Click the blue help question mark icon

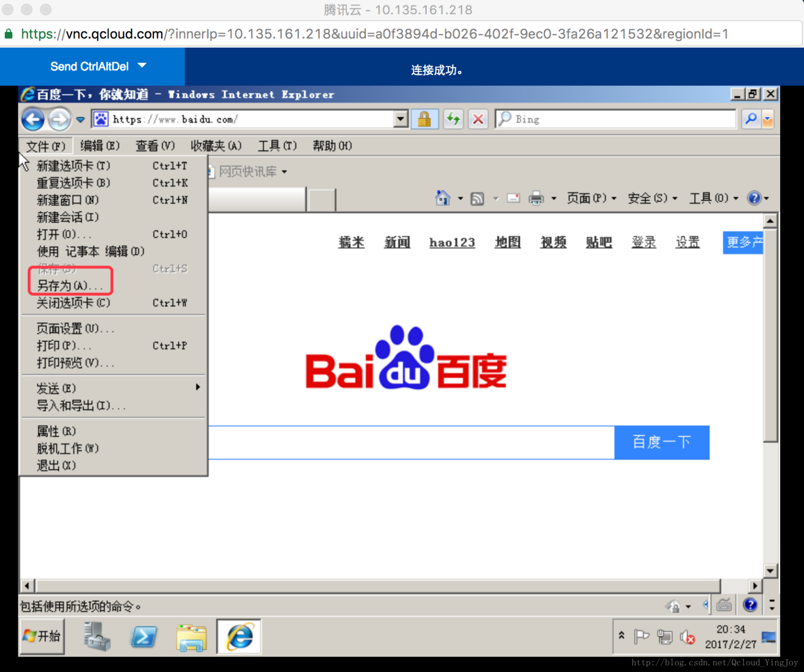coord(754,198)
